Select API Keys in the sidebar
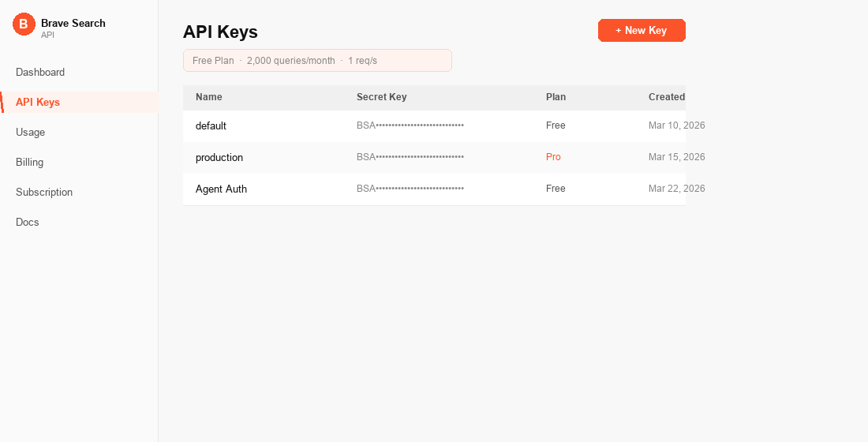 click(79, 102)
